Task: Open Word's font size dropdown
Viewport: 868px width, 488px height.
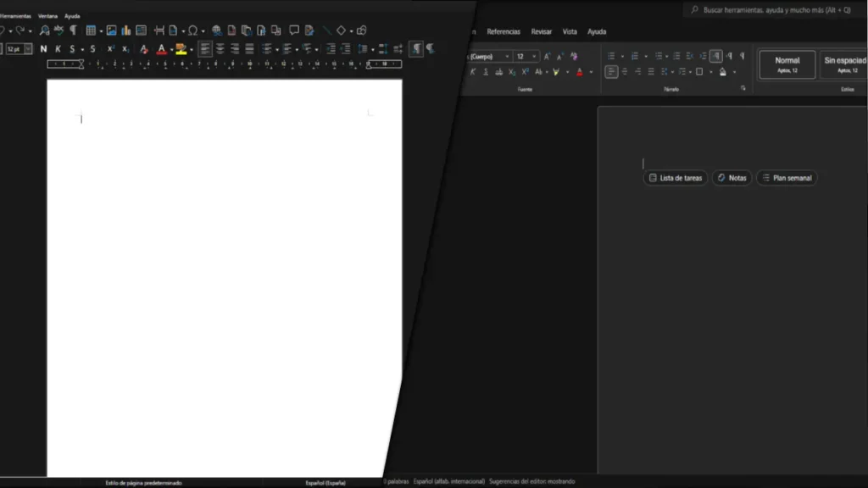Action: click(x=534, y=55)
